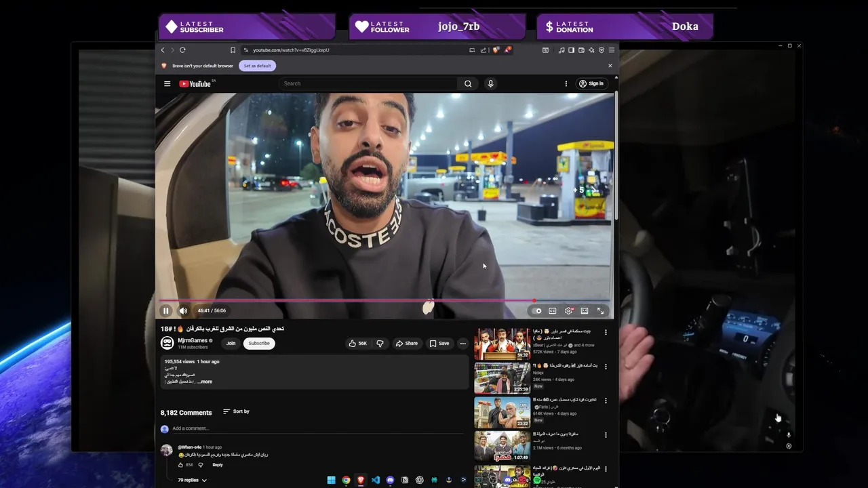The image size is (868, 488).
Task: Click the YouTube search magnifier button
Action: click(468, 84)
